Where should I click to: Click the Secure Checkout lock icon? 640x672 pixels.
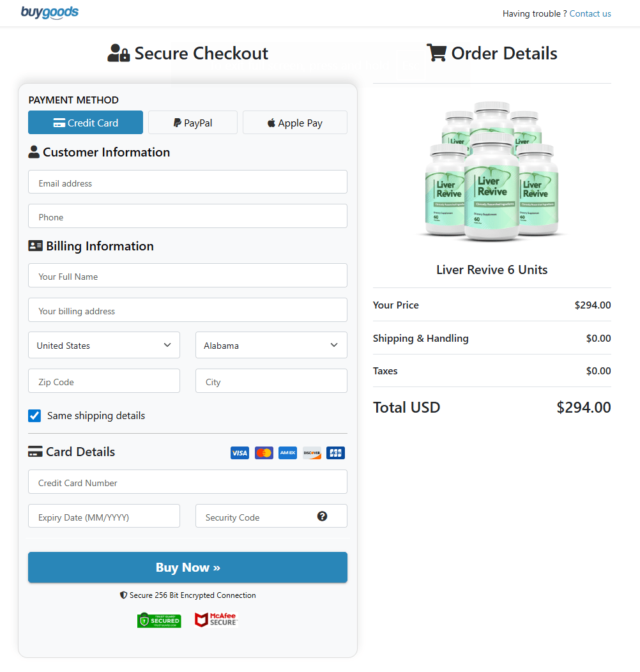click(x=118, y=53)
